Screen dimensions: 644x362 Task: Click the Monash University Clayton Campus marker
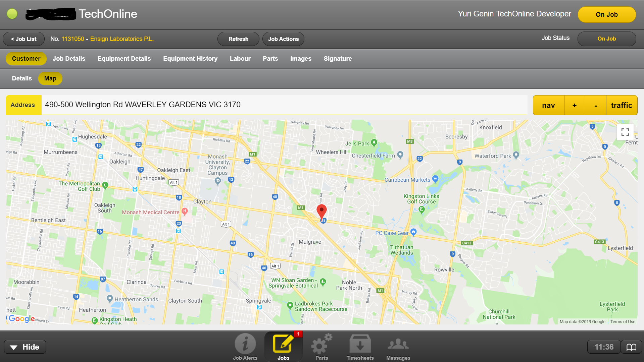coord(218,181)
